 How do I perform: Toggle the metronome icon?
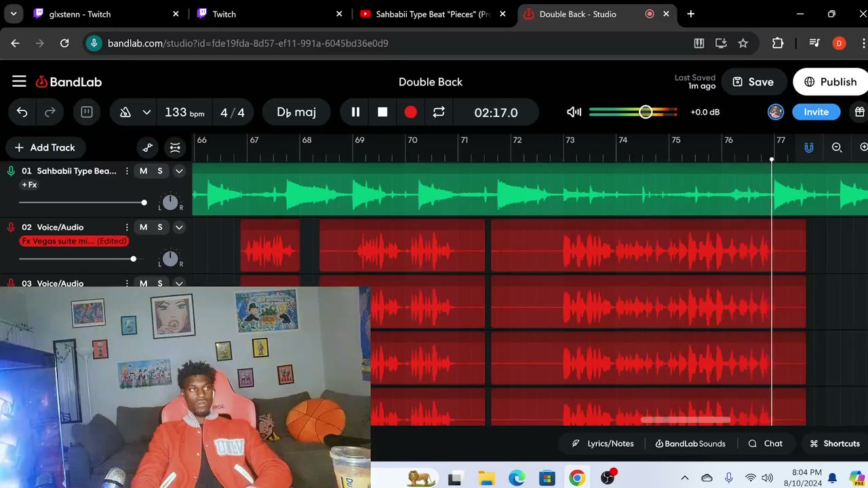click(125, 113)
